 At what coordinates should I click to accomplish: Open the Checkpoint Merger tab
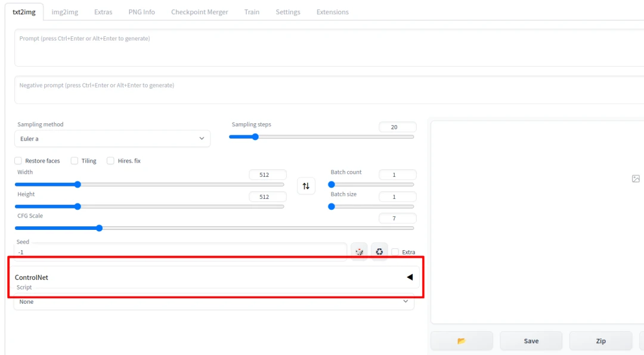coord(199,12)
